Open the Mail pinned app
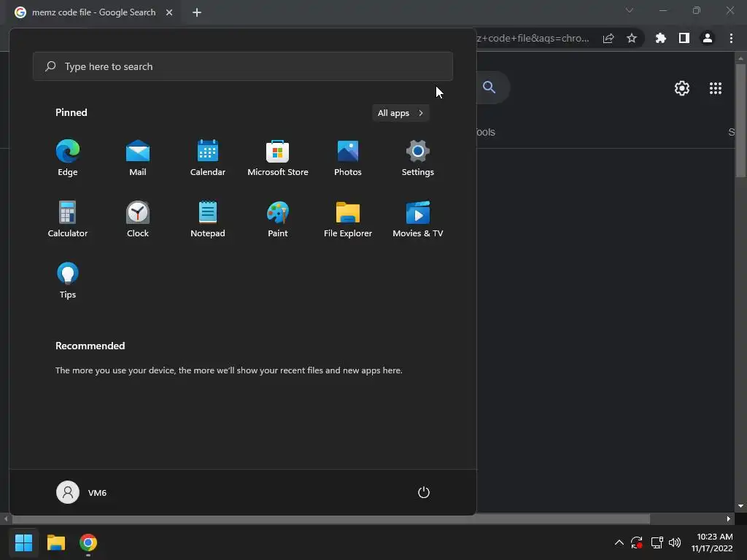 pos(138,158)
